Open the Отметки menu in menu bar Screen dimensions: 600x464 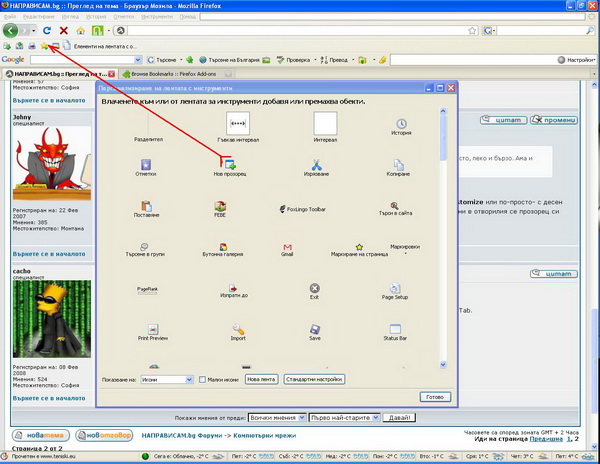pos(124,17)
